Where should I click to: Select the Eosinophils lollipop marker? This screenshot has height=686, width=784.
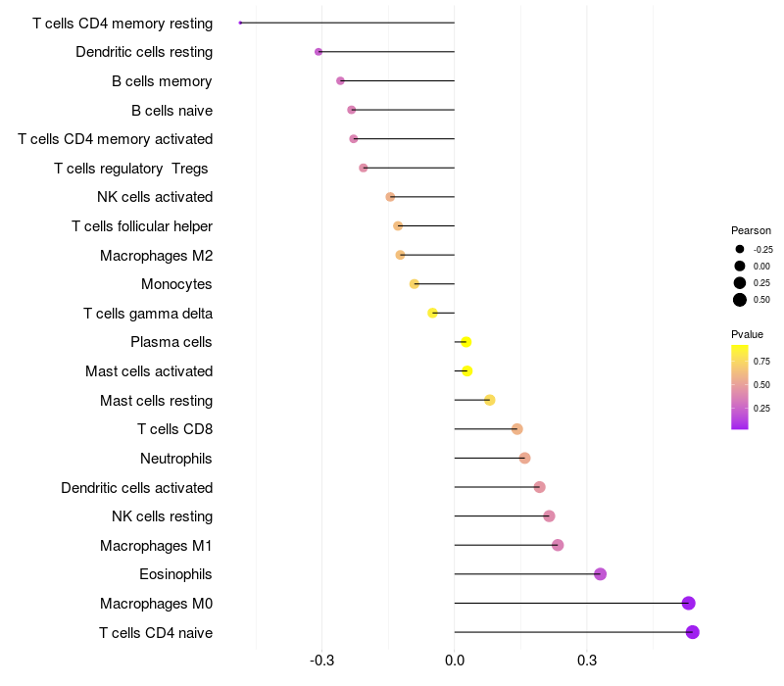click(600, 574)
